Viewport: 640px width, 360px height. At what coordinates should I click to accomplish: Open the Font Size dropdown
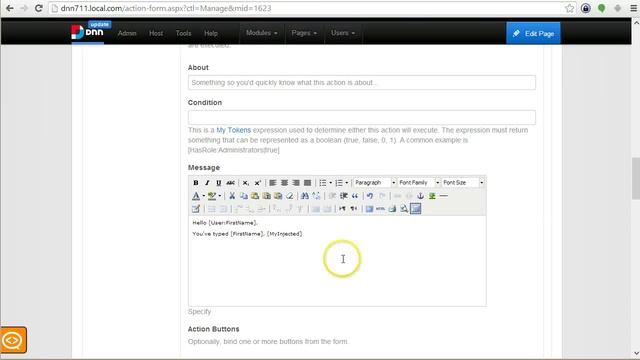462,183
